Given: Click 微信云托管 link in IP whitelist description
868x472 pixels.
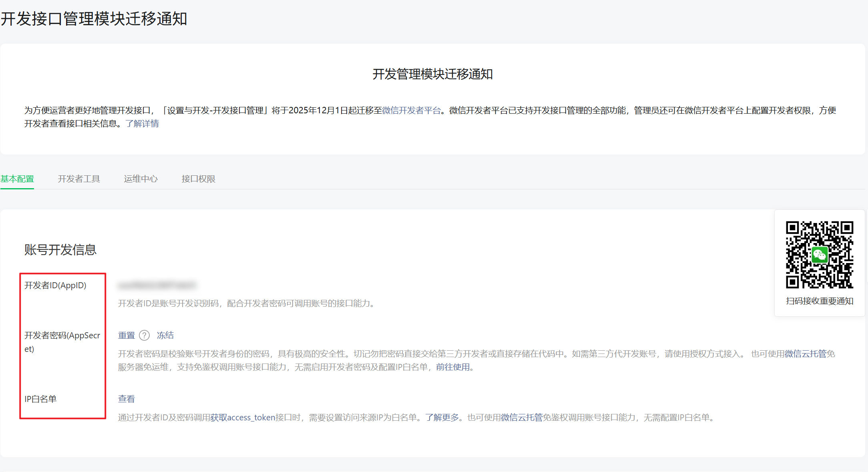Looking at the screenshot, I should 522,418.
